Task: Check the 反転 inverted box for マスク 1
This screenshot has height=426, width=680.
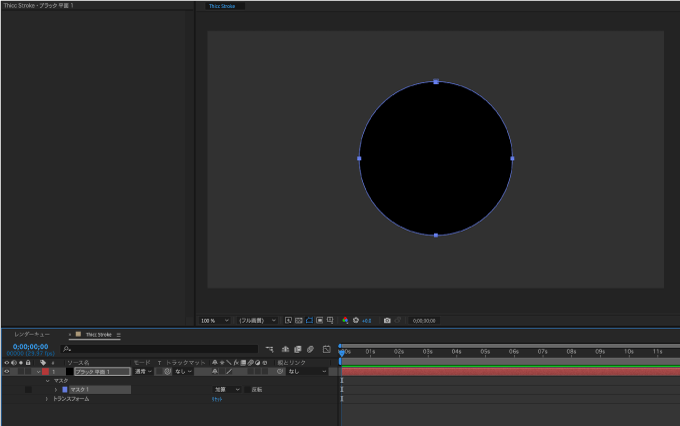Action: point(248,390)
